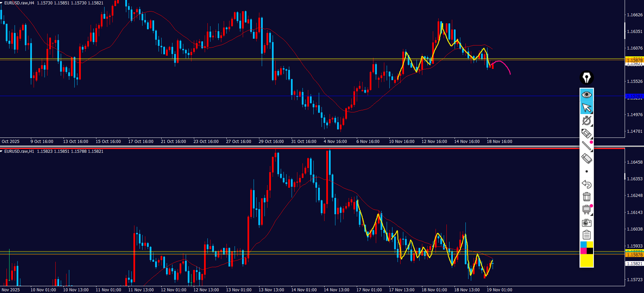Toggle ink visibility with the eye icon
Screen dimensions: 644x293
586,94
